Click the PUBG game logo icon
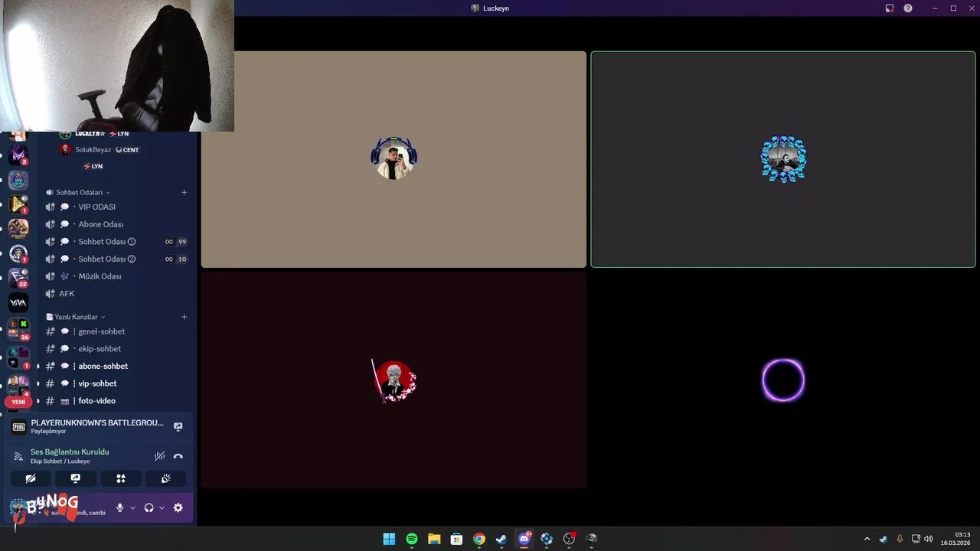The height and width of the screenshot is (551, 980). [19, 426]
